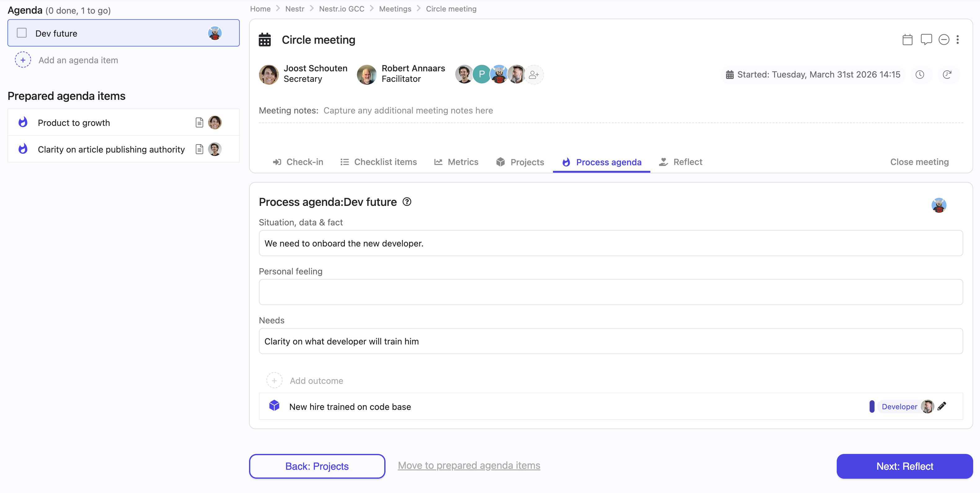Check the Dev future agenda checkbox

pyautogui.click(x=22, y=33)
